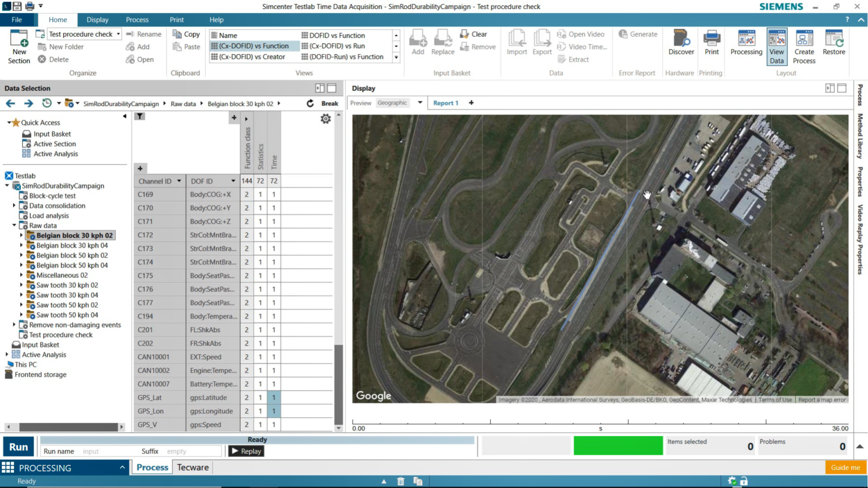This screenshot has height=488, width=868.
Task: Switch to the Display ribbon tab
Action: click(x=97, y=19)
